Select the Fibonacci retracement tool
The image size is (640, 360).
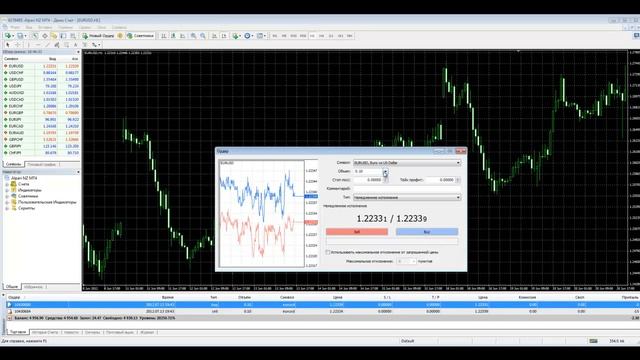tap(66, 44)
